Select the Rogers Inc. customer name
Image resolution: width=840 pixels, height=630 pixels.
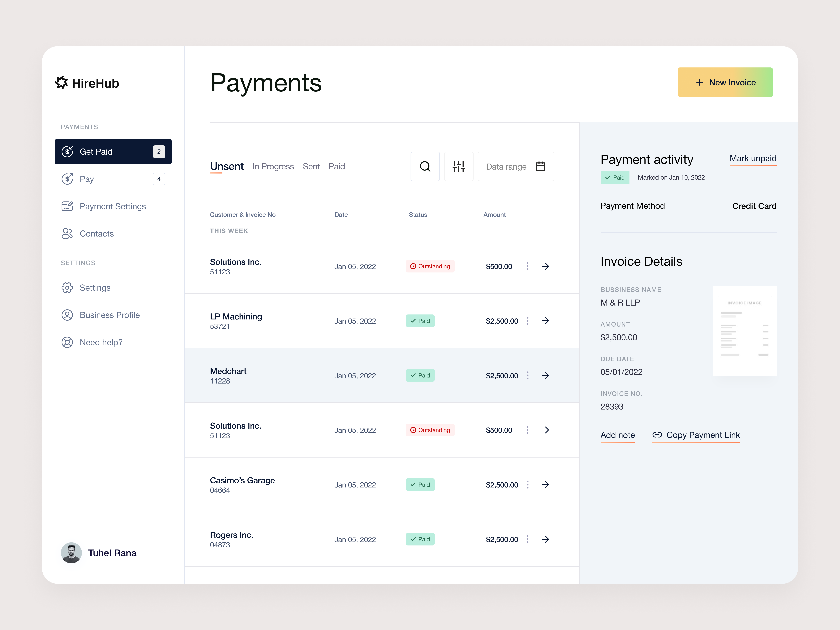tap(232, 535)
